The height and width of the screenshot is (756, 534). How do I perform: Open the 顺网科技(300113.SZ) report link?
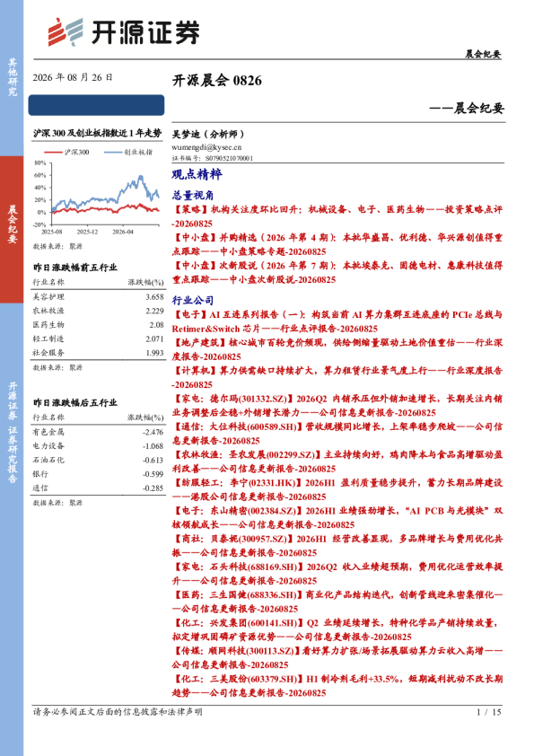[337, 657]
